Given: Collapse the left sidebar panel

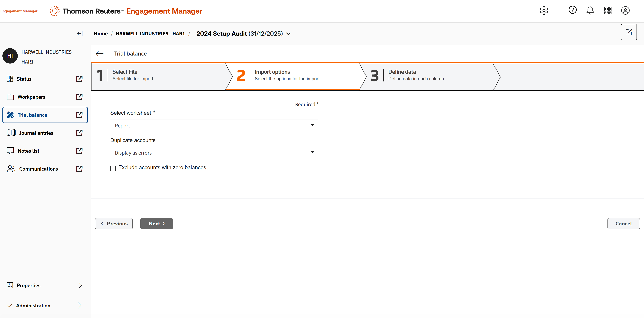Looking at the screenshot, I should [80, 34].
